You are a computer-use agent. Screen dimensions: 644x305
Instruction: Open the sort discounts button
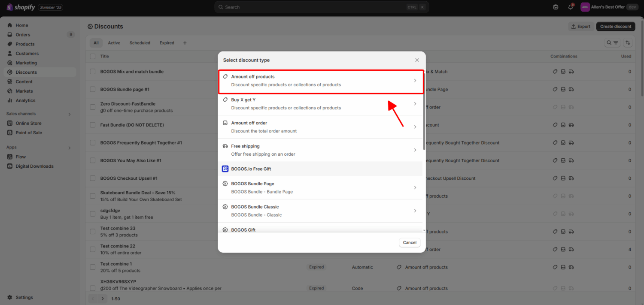(628, 42)
